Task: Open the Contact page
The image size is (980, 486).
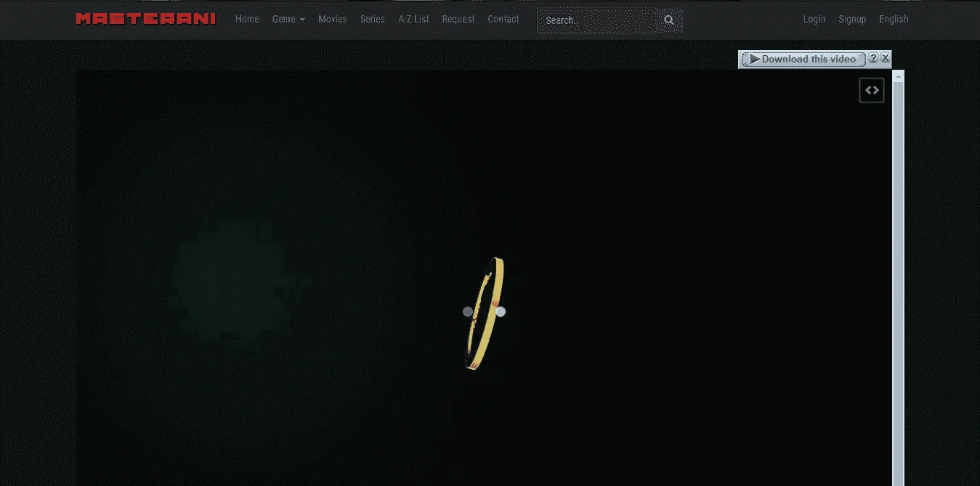Action: (503, 19)
